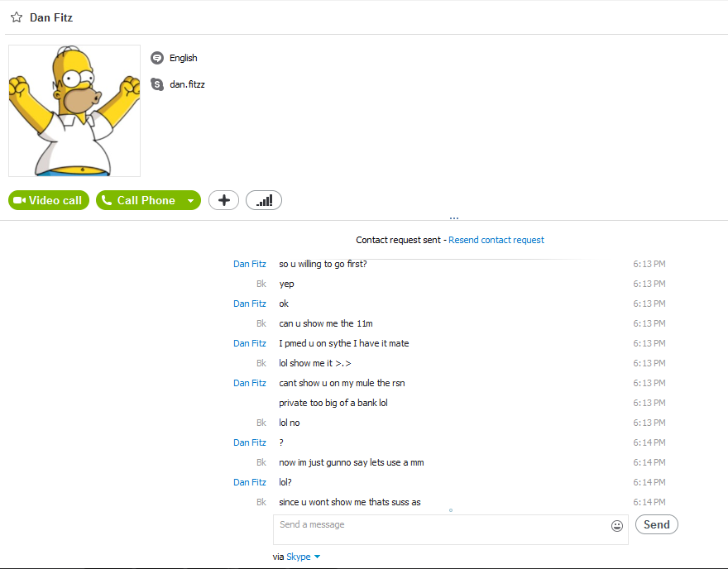Click message 'now im just gunno say lets use a mm'

pyautogui.click(x=351, y=462)
